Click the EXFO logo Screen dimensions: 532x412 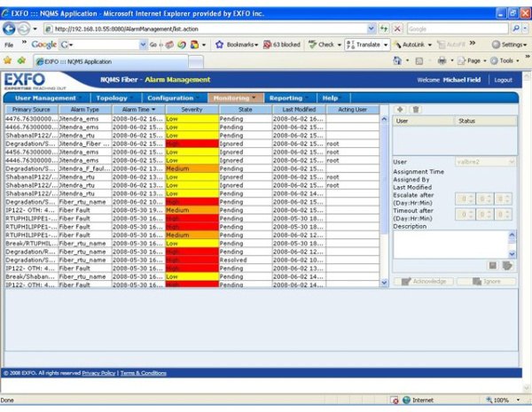click(x=23, y=81)
